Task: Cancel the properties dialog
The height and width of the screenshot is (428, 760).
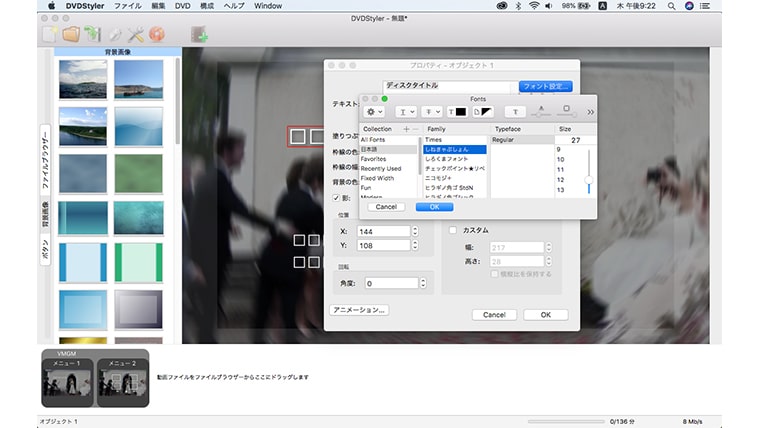Action: point(494,315)
